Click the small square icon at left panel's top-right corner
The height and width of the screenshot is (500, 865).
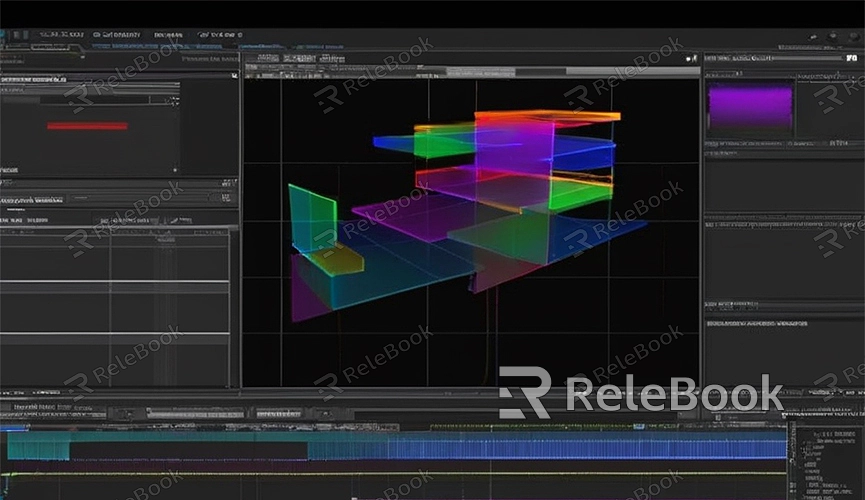point(234,76)
